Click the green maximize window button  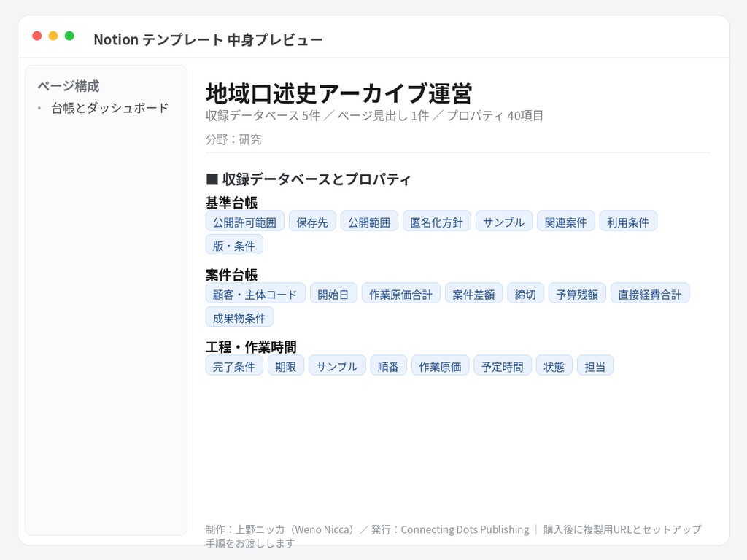(x=69, y=36)
